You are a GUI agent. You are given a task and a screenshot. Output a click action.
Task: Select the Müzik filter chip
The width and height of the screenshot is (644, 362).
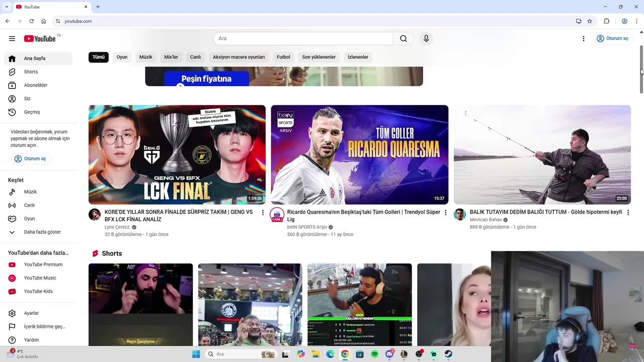[x=146, y=57]
